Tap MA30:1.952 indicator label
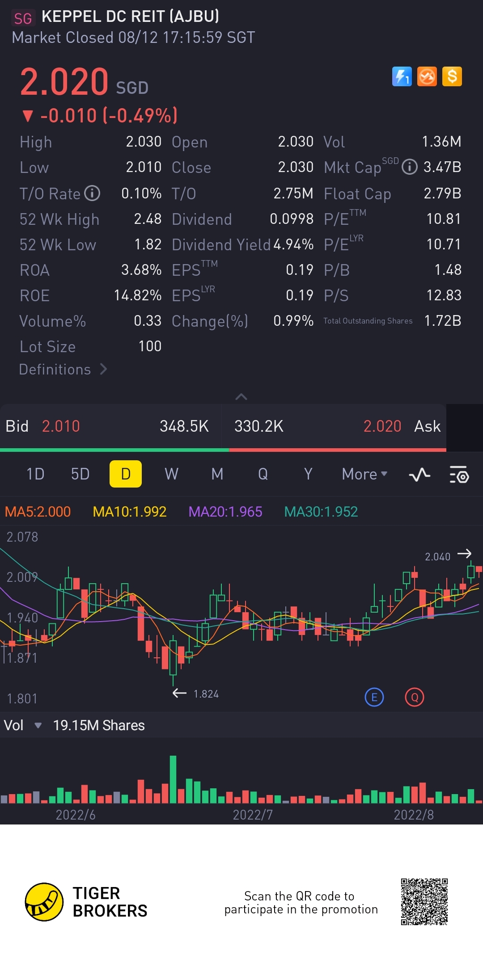Viewport: 483px width, 980px height. tap(321, 512)
